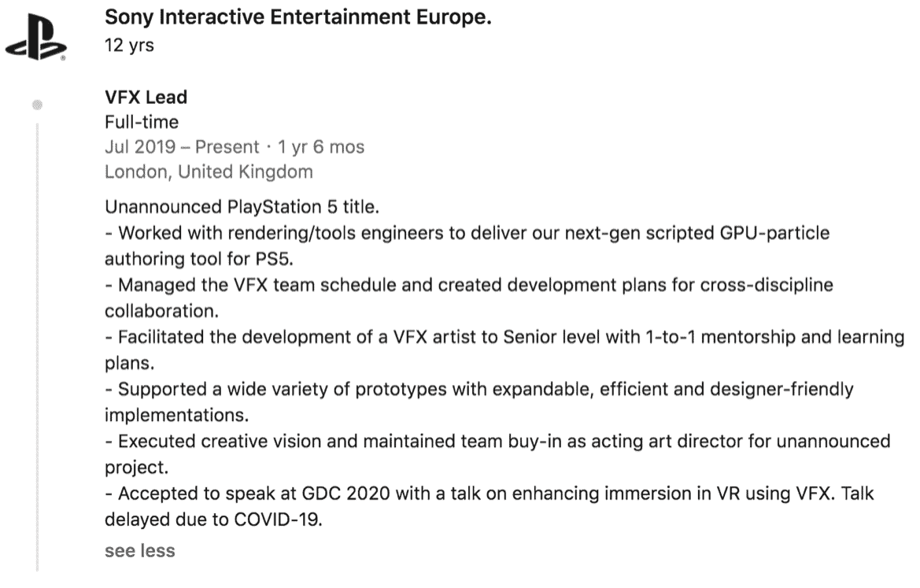
Task: Click the GPU-particle authoring tool bullet
Action: tap(467, 246)
